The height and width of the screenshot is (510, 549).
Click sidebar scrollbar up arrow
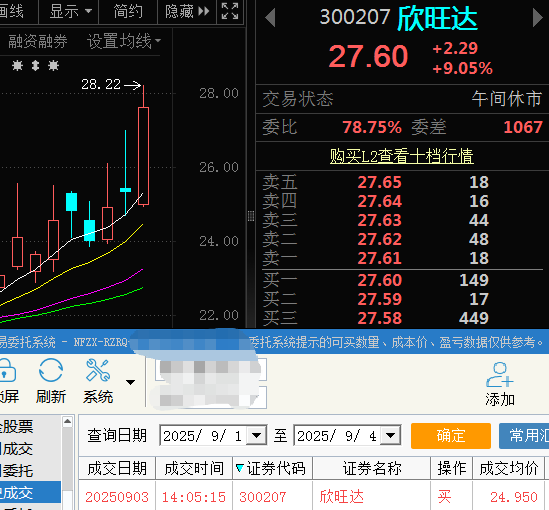click(67, 421)
